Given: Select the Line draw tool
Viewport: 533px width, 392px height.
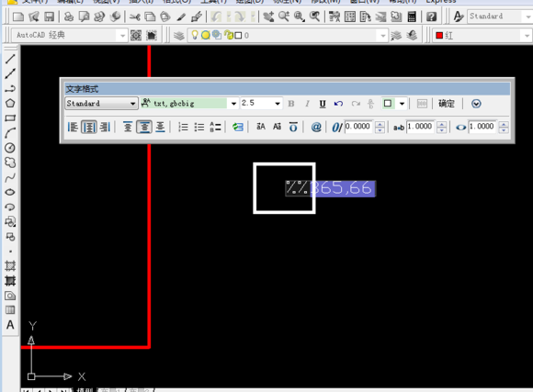Looking at the screenshot, I should (10, 59).
